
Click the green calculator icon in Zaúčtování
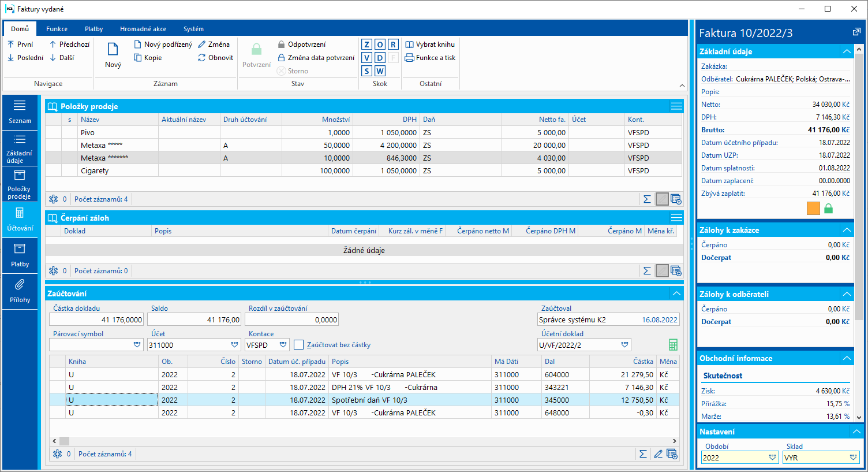coord(673,345)
